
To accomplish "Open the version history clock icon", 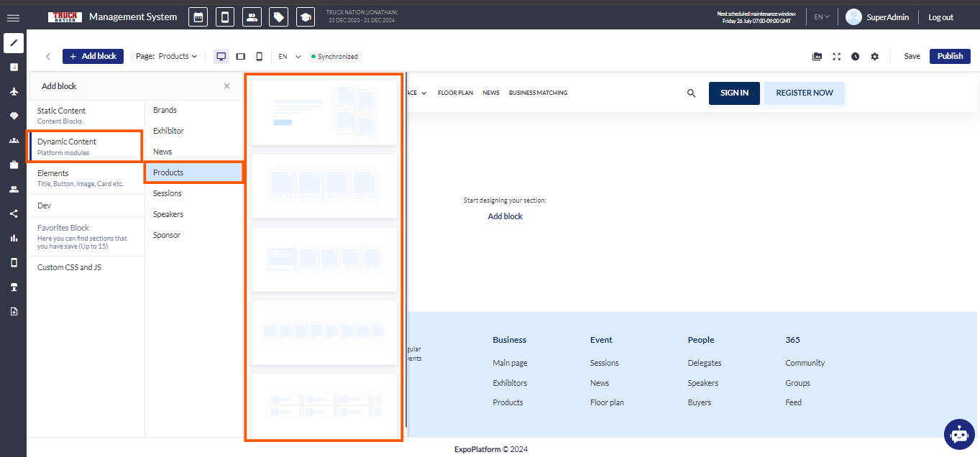I will click(x=855, y=56).
